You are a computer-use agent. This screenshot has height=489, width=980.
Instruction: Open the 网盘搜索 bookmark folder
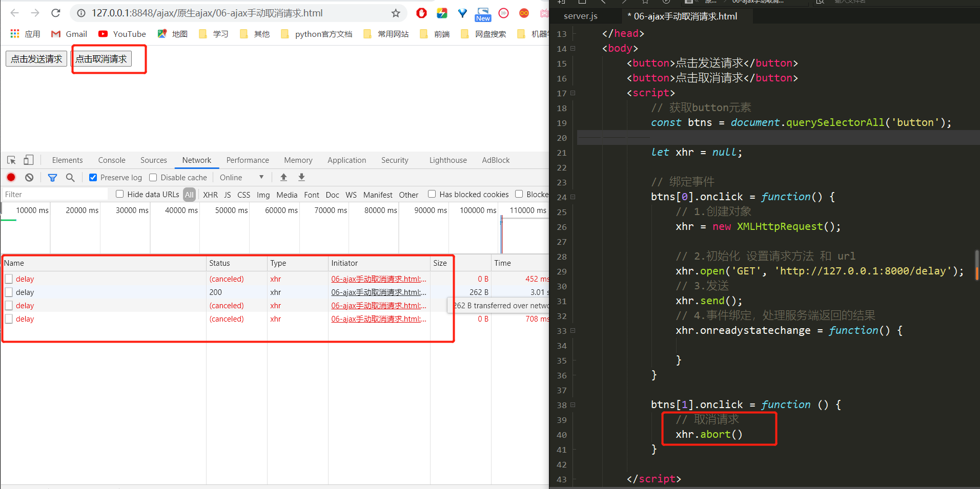[x=483, y=34]
